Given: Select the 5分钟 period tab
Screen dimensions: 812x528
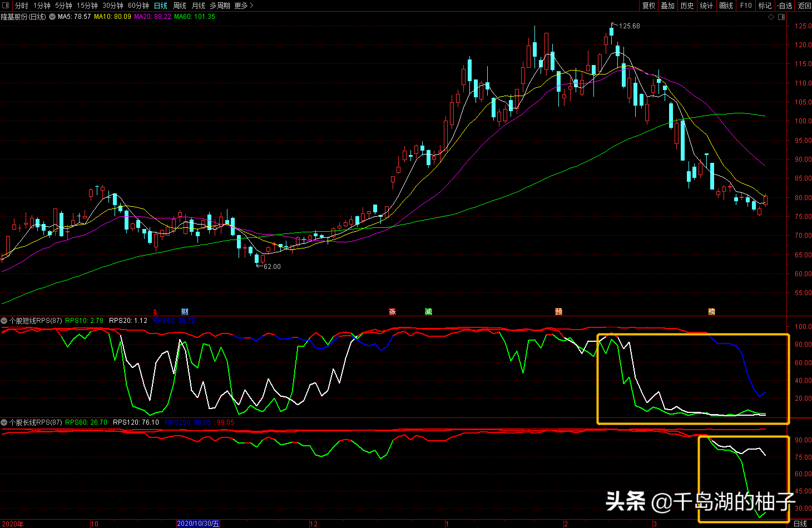Looking at the screenshot, I should [x=63, y=6].
